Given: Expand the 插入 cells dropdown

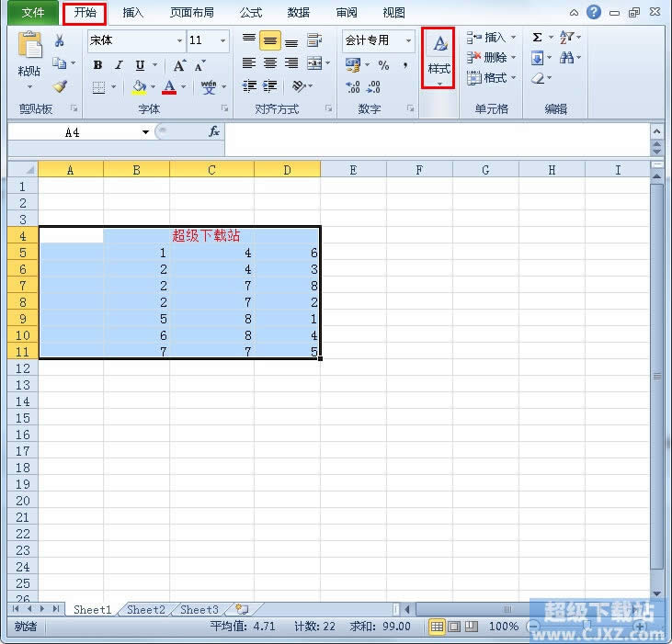Looking at the screenshot, I should coord(514,37).
